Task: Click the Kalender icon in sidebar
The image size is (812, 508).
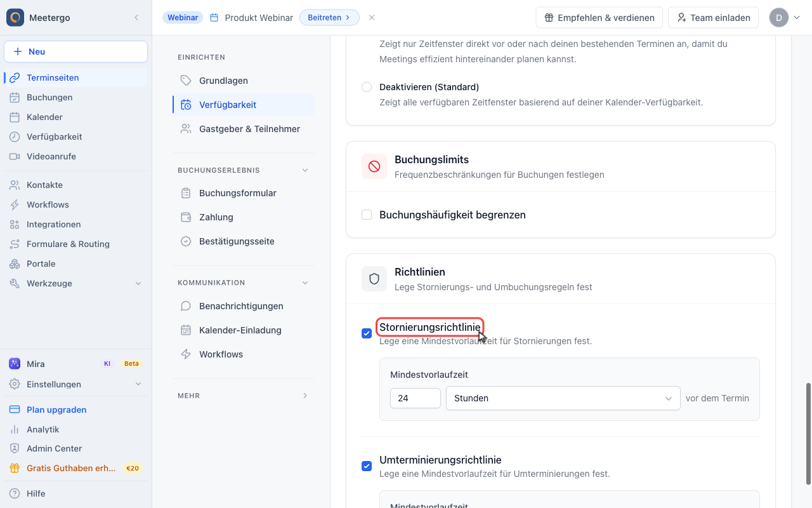Action: [x=15, y=117]
